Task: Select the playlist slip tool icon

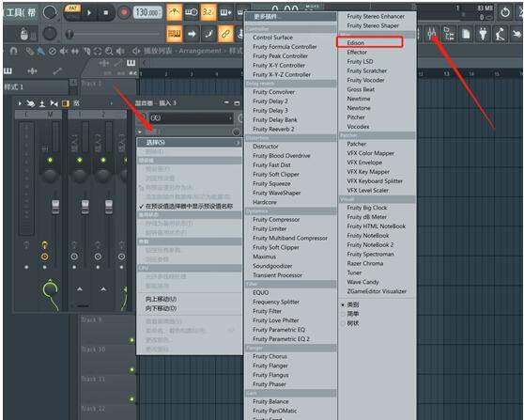Action: coord(75,51)
